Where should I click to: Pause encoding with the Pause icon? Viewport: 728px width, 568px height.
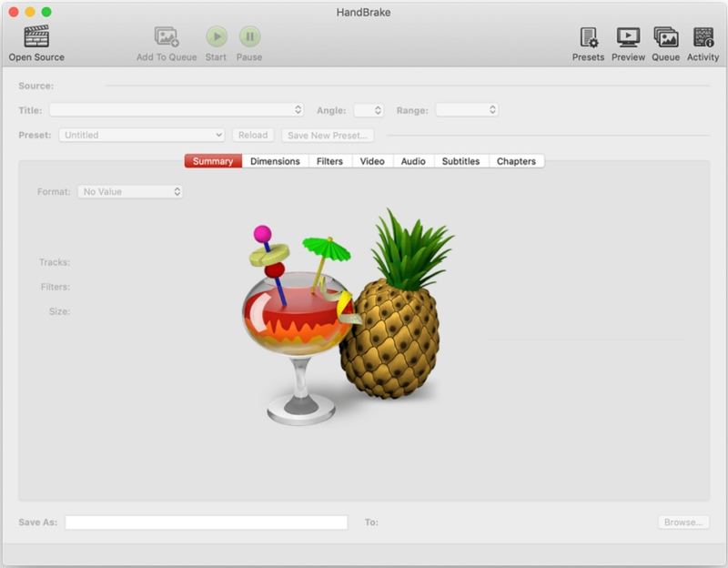tap(249, 36)
